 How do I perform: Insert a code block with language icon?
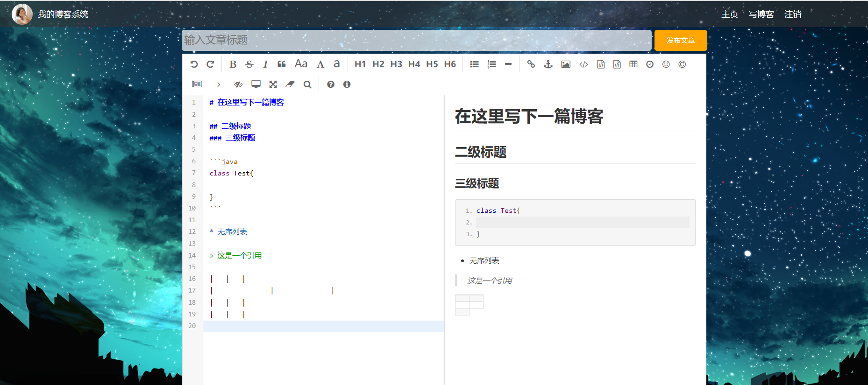click(617, 64)
